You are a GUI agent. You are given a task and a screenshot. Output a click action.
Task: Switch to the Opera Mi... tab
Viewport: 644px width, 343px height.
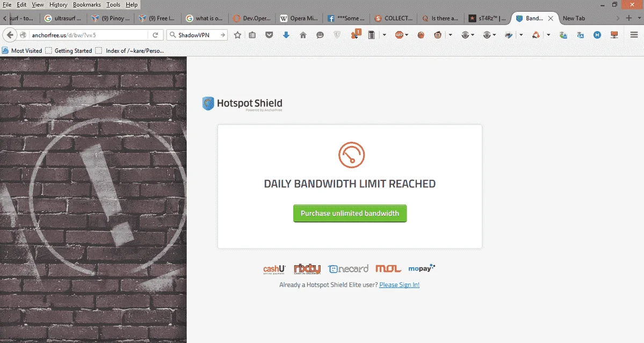(299, 18)
